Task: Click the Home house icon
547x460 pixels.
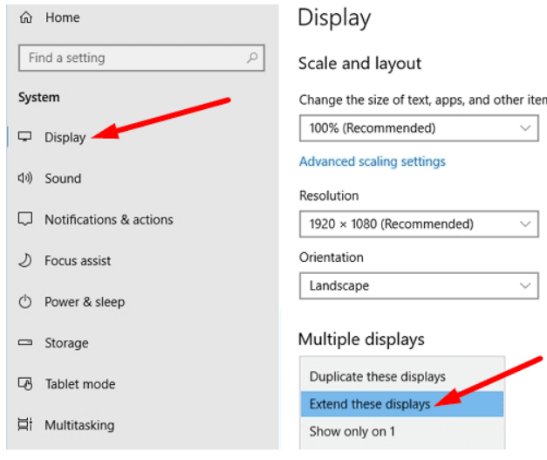Action: point(26,17)
